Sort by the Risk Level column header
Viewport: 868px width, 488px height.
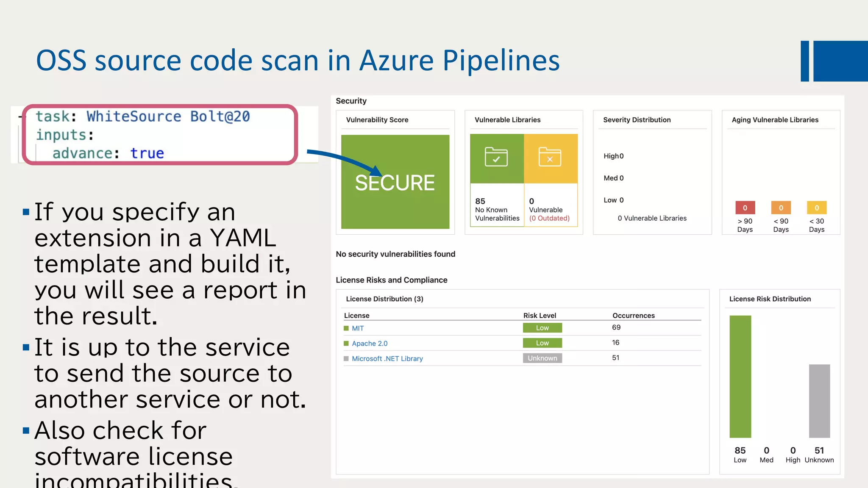point(540,316)
